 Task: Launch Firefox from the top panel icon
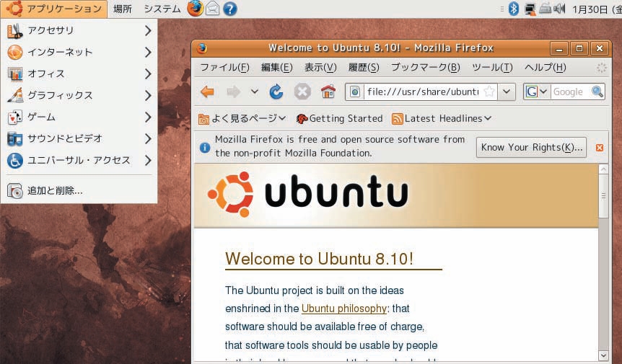(195, 9)
